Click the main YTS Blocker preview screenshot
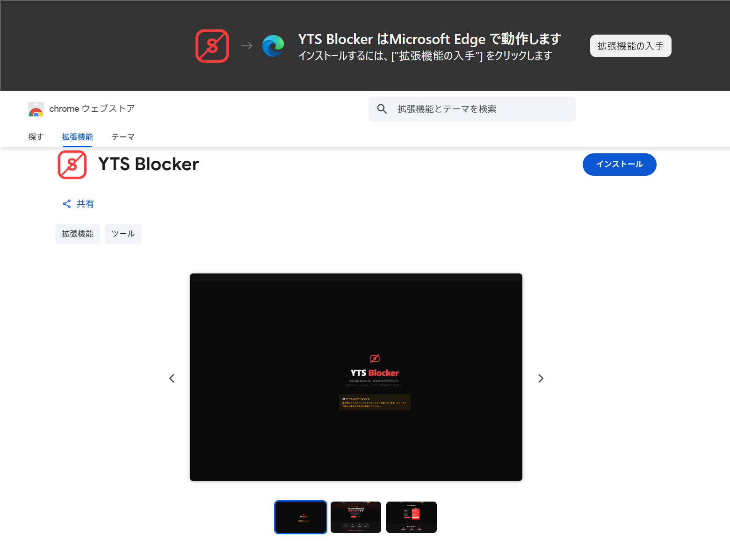 click(356, 377)
